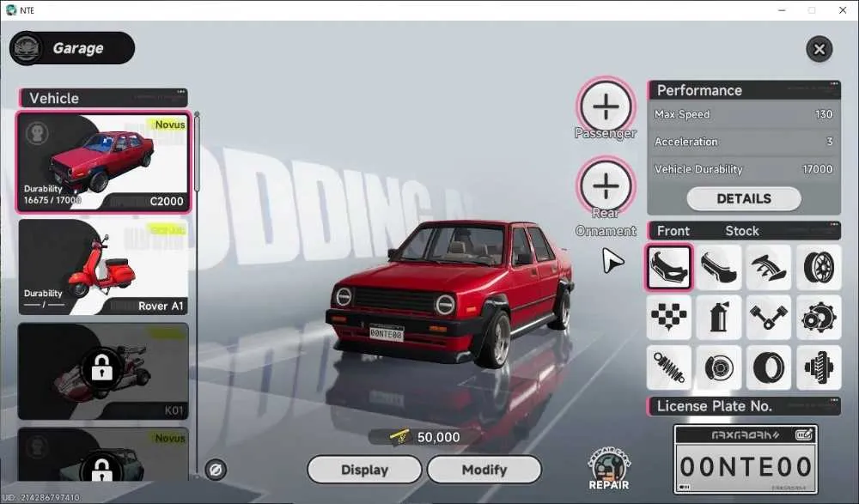The image size is (859, 504).
Task: Click the Garage emblem icon
Action: [x=27, y=48]
